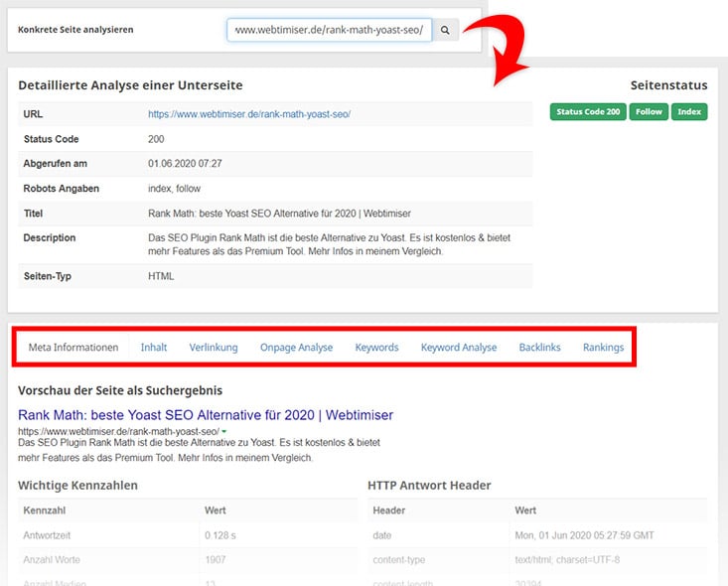The width and height of the screenshot is (728, 586).
Task: Open the Verlinkung tab
Action: pos(214,348)
